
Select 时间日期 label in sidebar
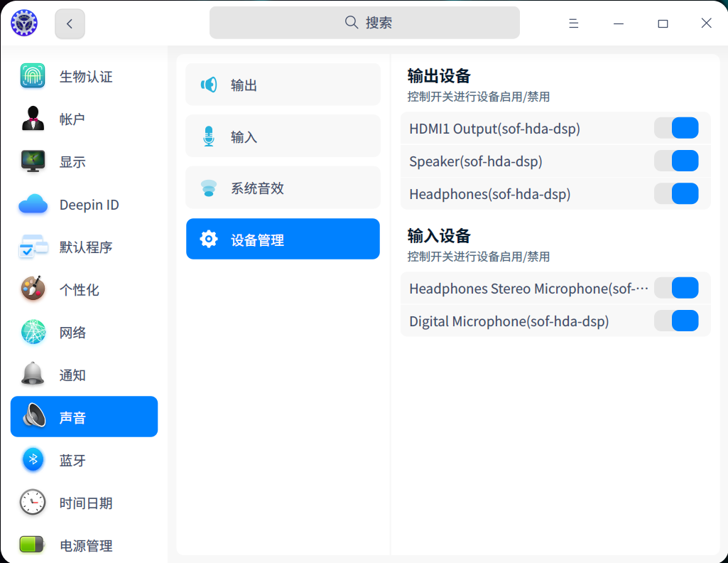coord(86,503)
